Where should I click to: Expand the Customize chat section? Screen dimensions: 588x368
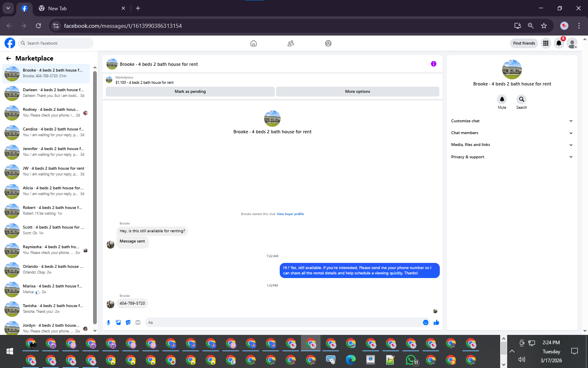tap(512, 121)
